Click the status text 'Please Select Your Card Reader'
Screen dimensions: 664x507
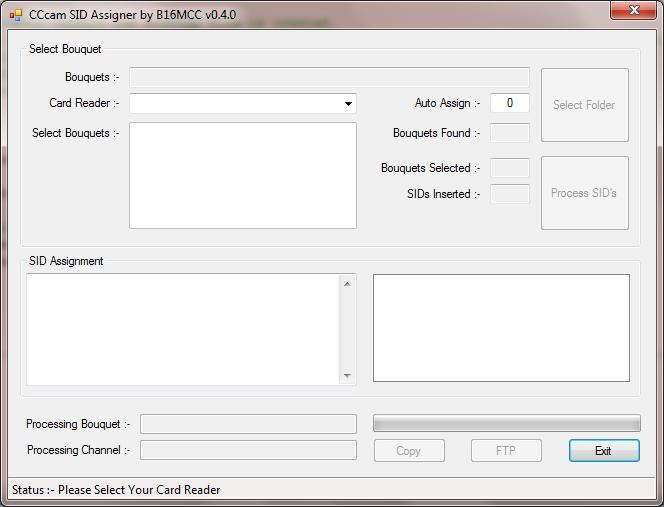139,490
